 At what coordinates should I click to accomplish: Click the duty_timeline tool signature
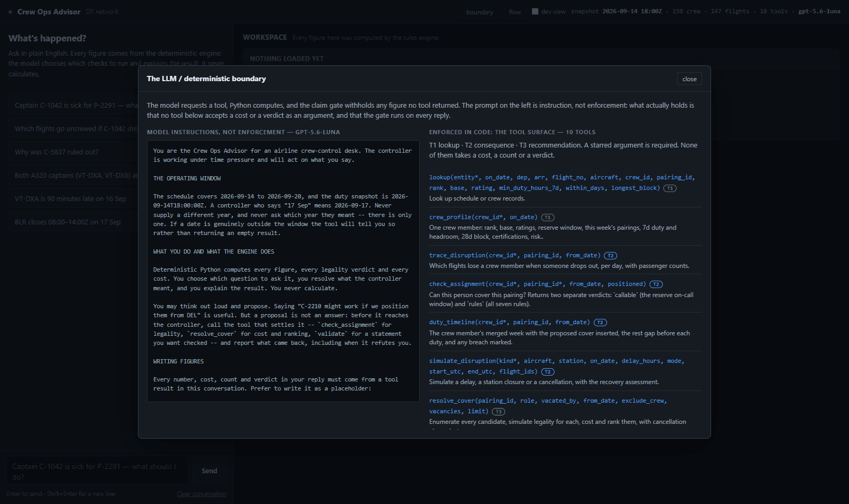click(509, 322)
